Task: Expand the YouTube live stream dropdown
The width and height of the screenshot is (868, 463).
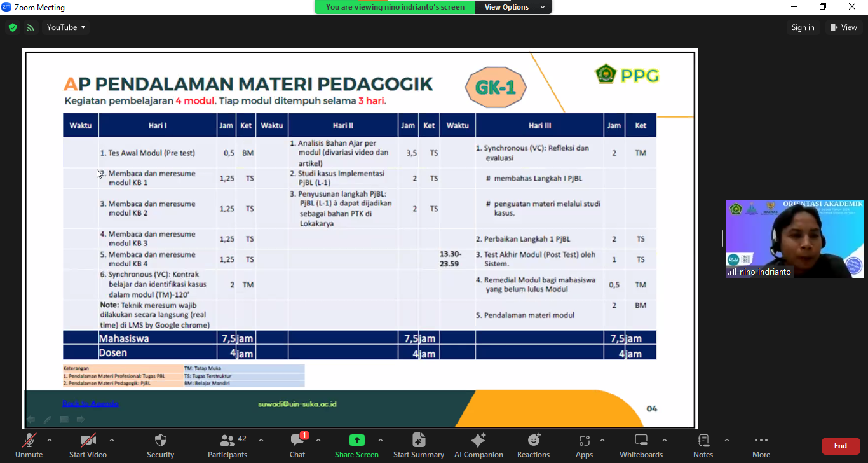Action: click(66, 27)
